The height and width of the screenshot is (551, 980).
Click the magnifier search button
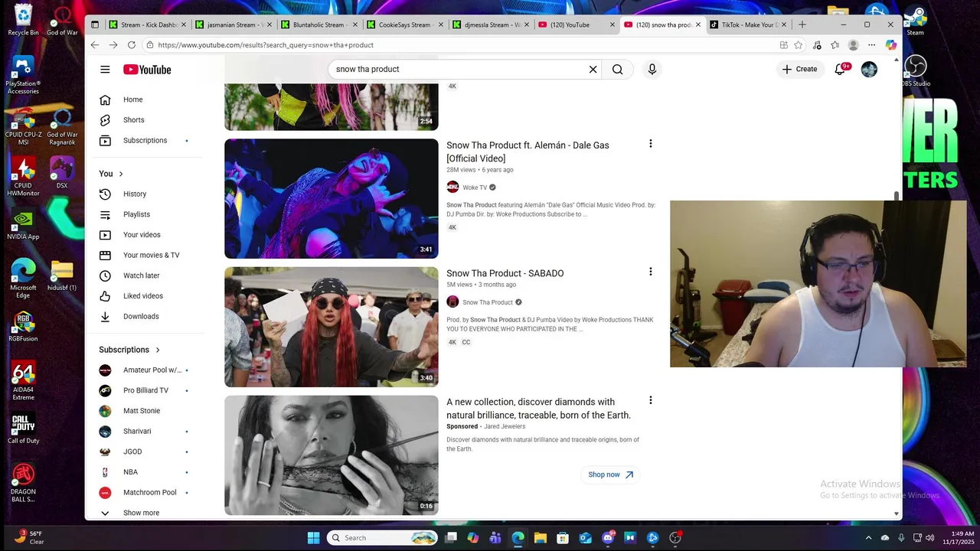tap(618, 70)
